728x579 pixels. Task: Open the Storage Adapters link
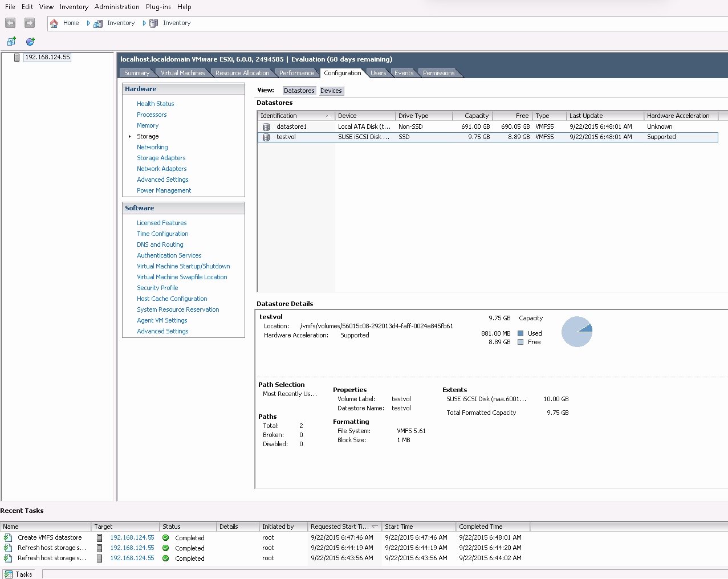[161, 158]
